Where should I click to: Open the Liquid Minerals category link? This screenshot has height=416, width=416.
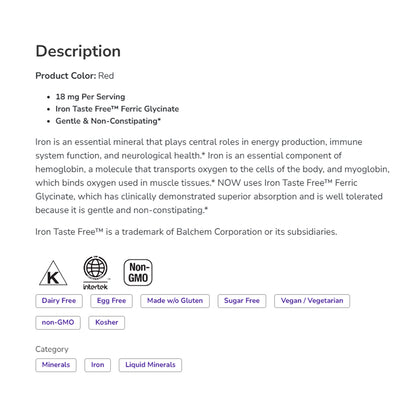point(150,365)
